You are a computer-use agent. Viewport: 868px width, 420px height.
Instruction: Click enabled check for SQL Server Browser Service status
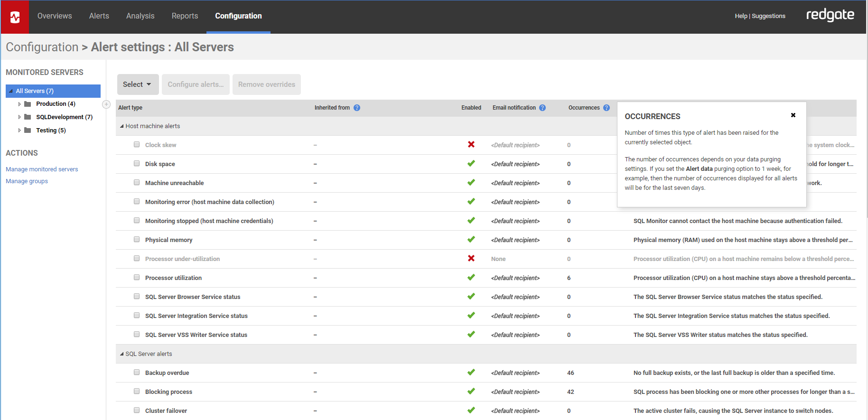coord(471,296)
